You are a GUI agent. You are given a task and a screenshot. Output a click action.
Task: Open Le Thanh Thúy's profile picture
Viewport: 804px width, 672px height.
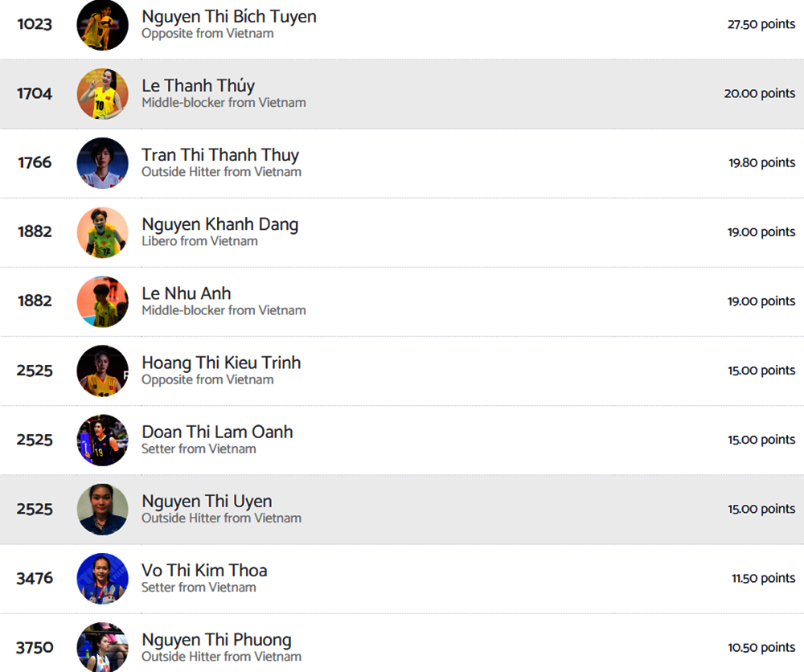(102, 94)
